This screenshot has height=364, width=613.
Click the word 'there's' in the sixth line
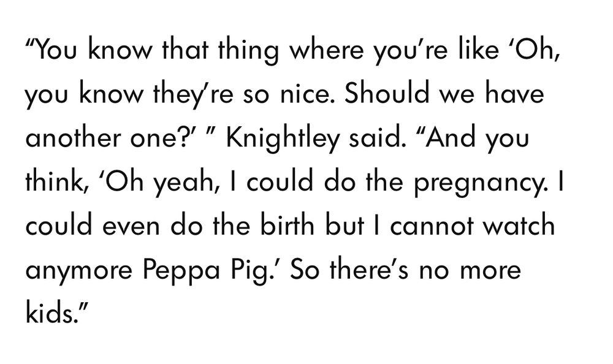[369, 270]
